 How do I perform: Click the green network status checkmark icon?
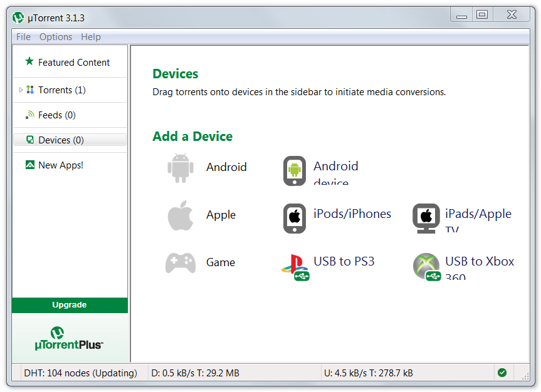502,373
